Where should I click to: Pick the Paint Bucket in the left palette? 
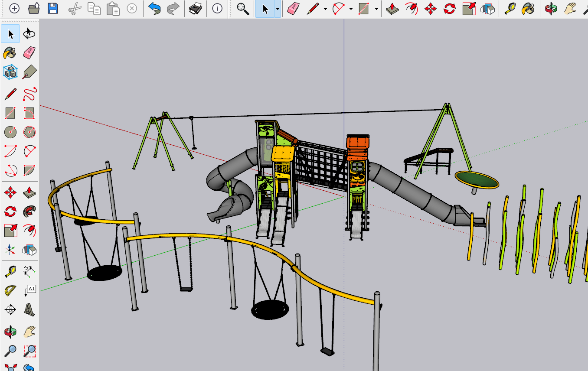click(x=10, y=53)
